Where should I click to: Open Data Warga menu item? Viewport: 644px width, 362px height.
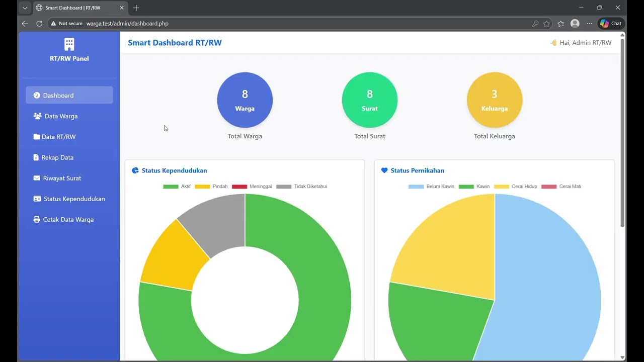pyautogui.click(x=69, y=116)
